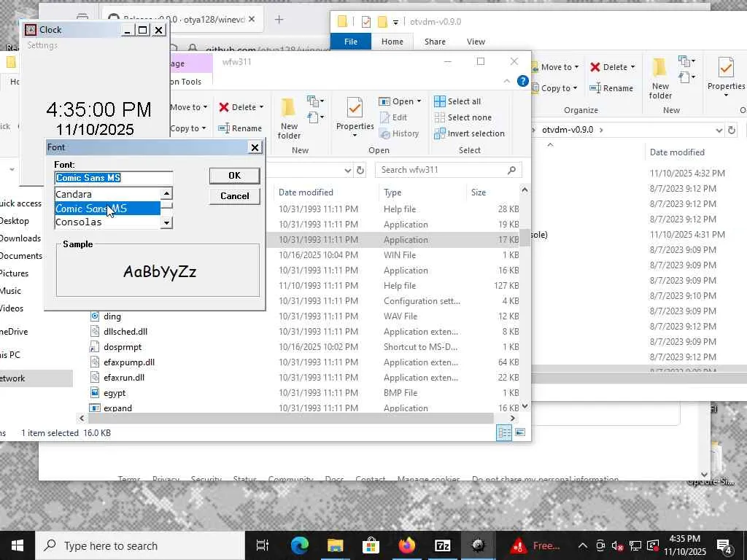Click Select all in wfw311 window
Image resolution: width=747 pixels, height=560 pixels.
(x=457, y=101)
